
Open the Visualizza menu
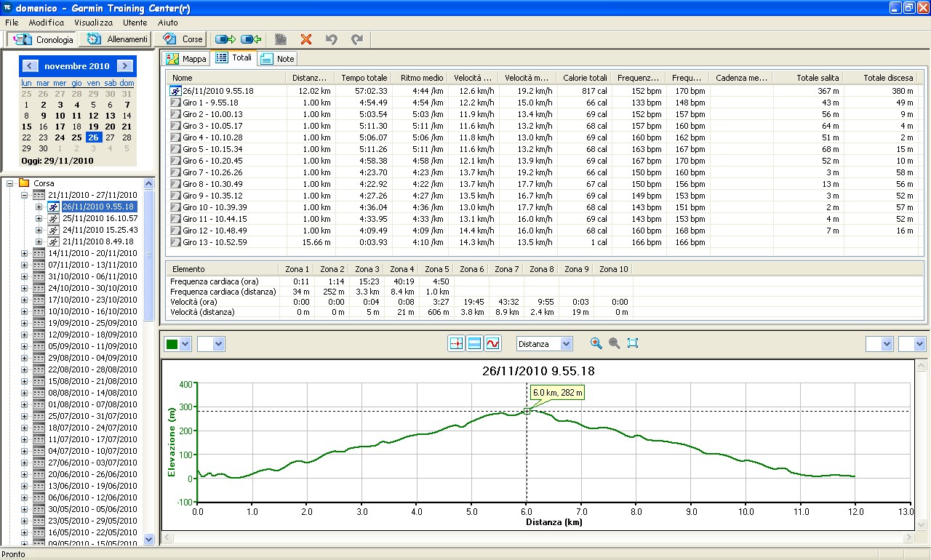[93, 23]
